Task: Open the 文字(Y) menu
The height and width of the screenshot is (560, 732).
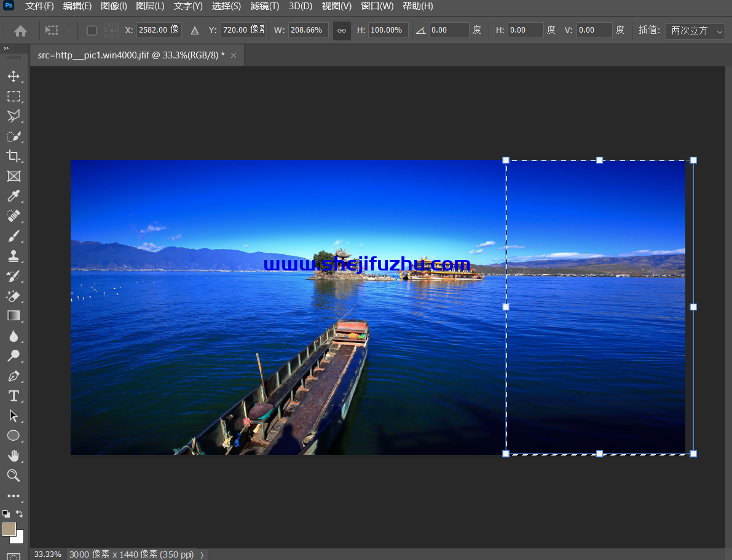Action: pyautogui.click(x=188, y=6)
